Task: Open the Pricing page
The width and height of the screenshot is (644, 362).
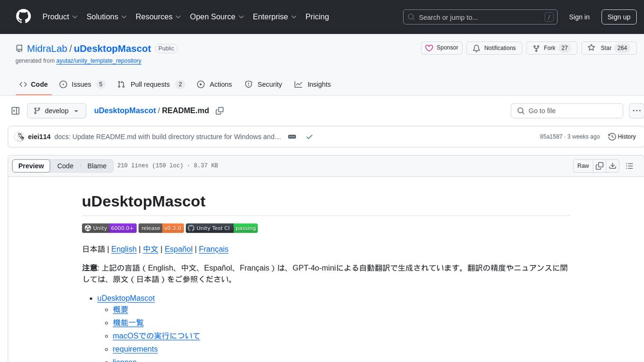Action: [317, 17]
